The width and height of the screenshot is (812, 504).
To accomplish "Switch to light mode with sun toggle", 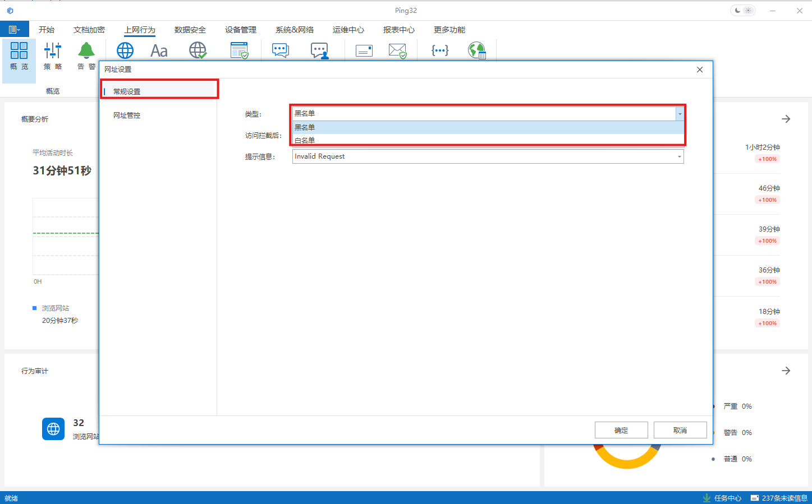I will pyautogui.click(x=748, y=11).
